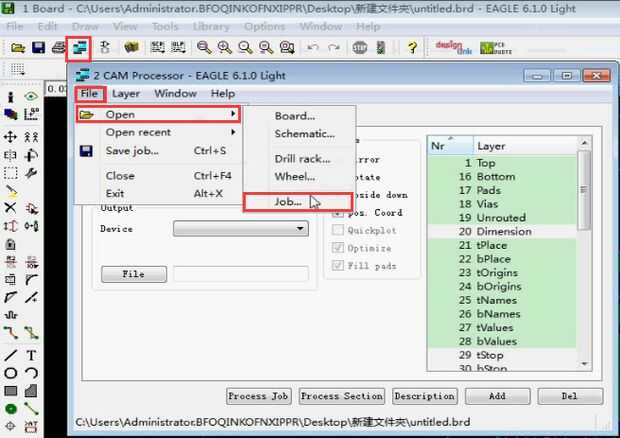Open the Use library book icon
Image resolution: width=620 pixels, height=438 pixels.
point(131,47)
